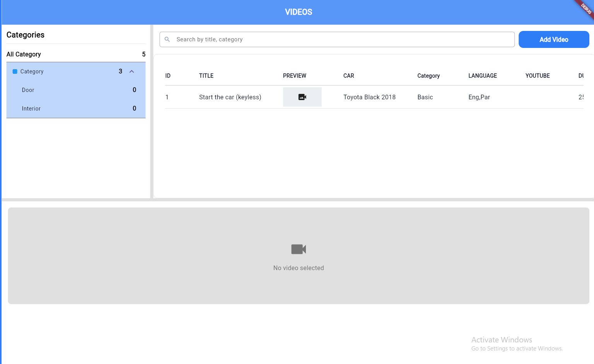The height and width of the screenshot is (364, 594).
Task: Sort by the CAR column header
Action: point(348,76)
